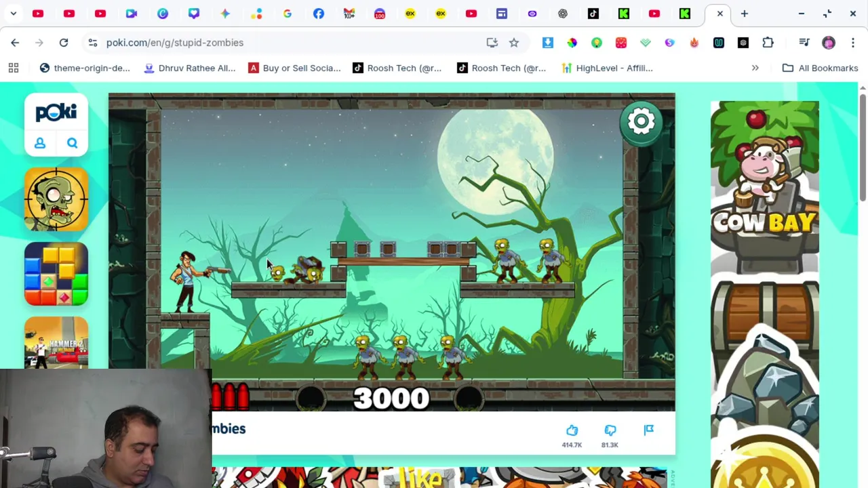Show more bookmarks chevron
The image size is (868, 488).
(755, 68)
